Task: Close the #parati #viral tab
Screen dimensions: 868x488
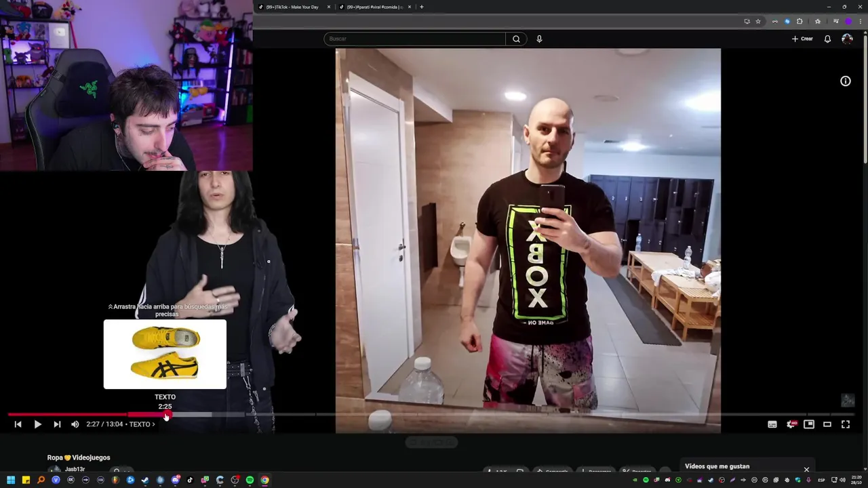Action: [x=409, y=7]
